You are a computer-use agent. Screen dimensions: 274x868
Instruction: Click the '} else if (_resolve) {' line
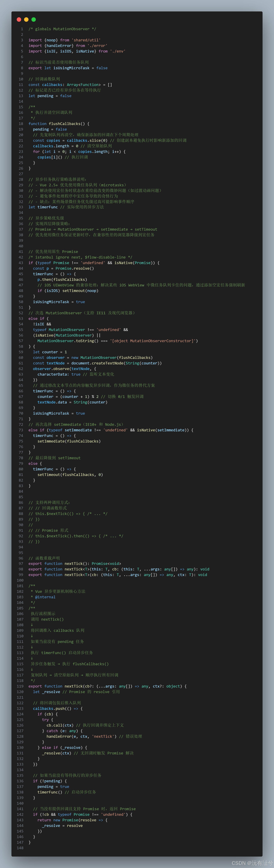(62, 747)
